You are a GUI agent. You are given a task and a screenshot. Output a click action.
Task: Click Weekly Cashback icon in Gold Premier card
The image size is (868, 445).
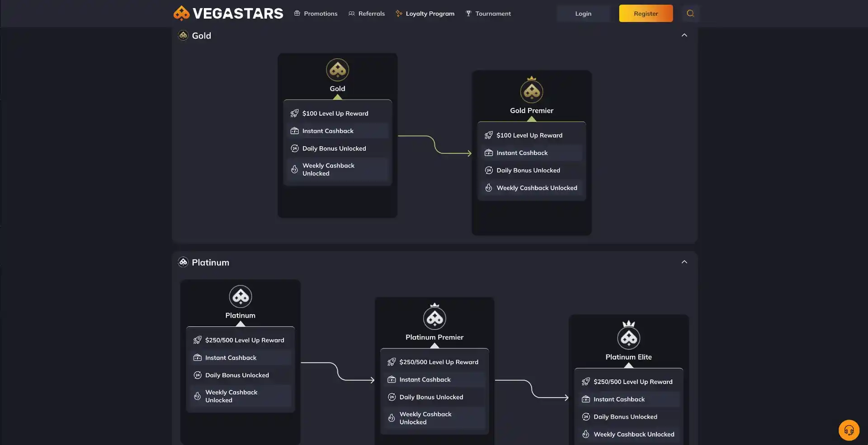[x=489, y=188]
